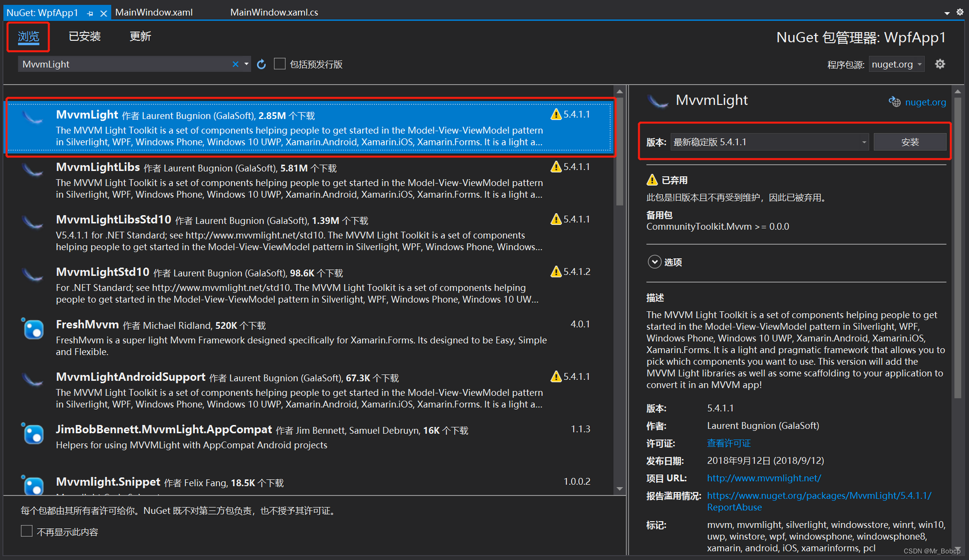Click the pin icon on NuGet tab
Viewport: 969px width, 560px height.
point(90,13)
